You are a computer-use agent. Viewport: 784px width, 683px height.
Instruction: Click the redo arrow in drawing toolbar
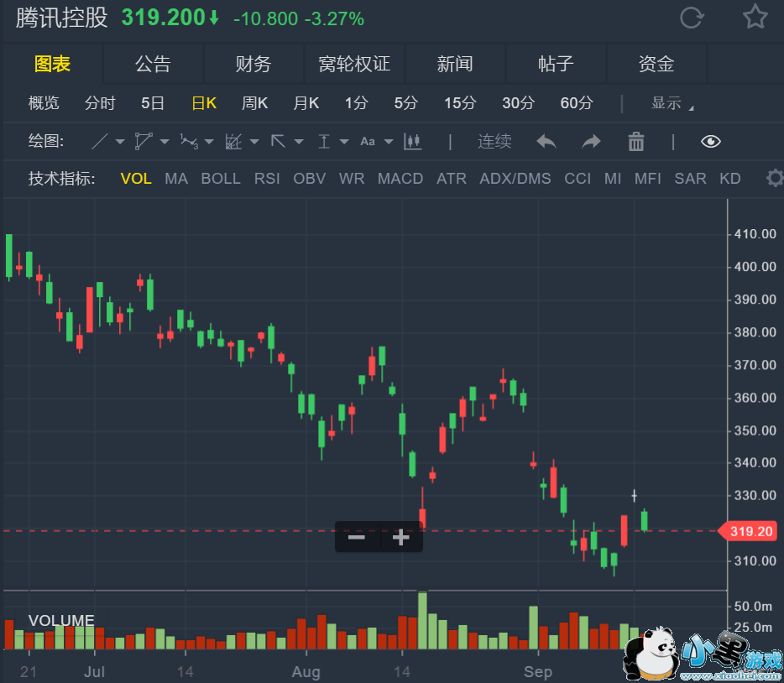pyautogui.click(x=592, y=142)
